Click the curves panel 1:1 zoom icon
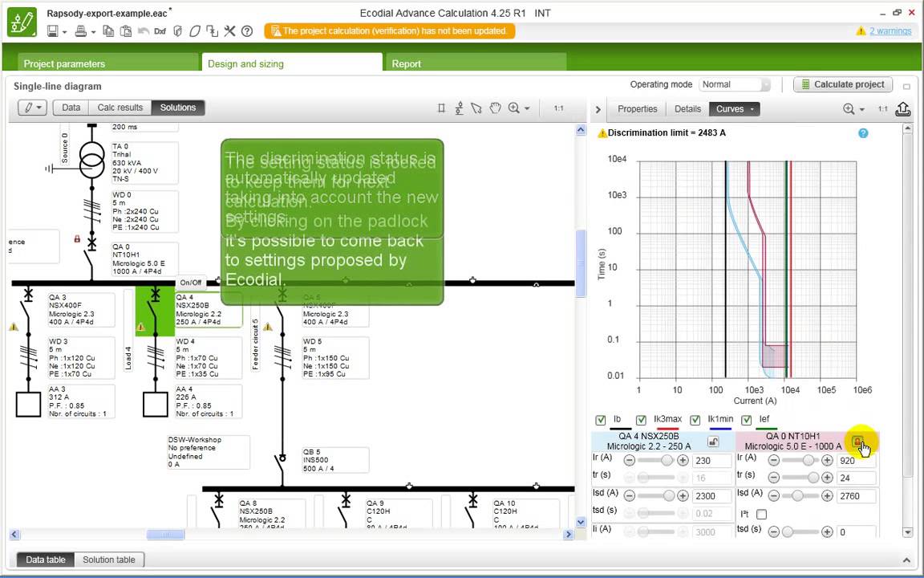Screen dimensions: 924x578 (883, 109)
